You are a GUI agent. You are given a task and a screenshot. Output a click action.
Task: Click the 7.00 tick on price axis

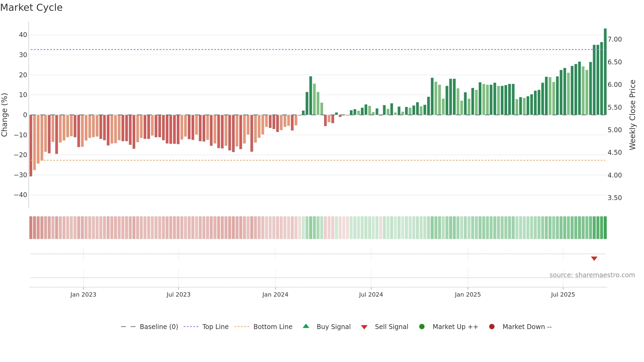point(615,39)
